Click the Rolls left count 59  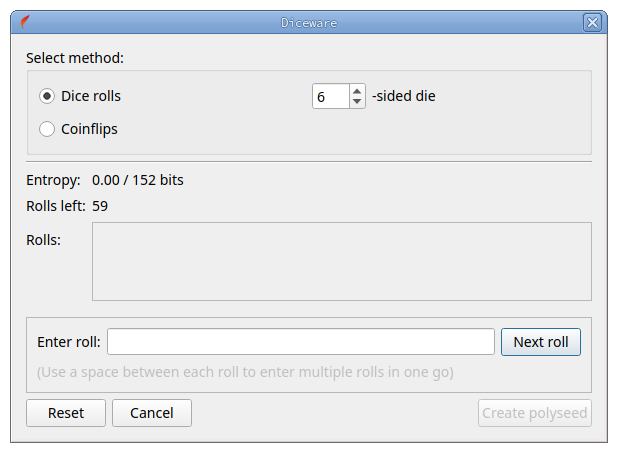[100, 206]
